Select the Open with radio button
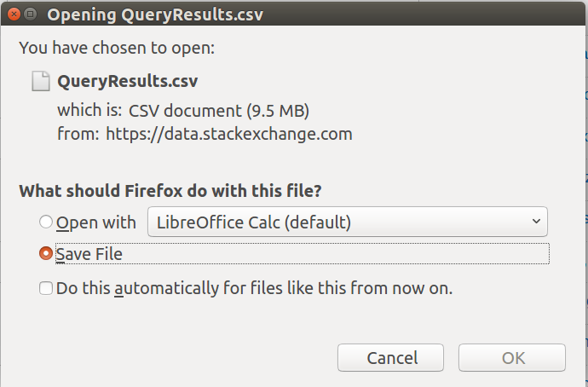The width and height of the screenshot is (588, 387). (x=45, y=222)
